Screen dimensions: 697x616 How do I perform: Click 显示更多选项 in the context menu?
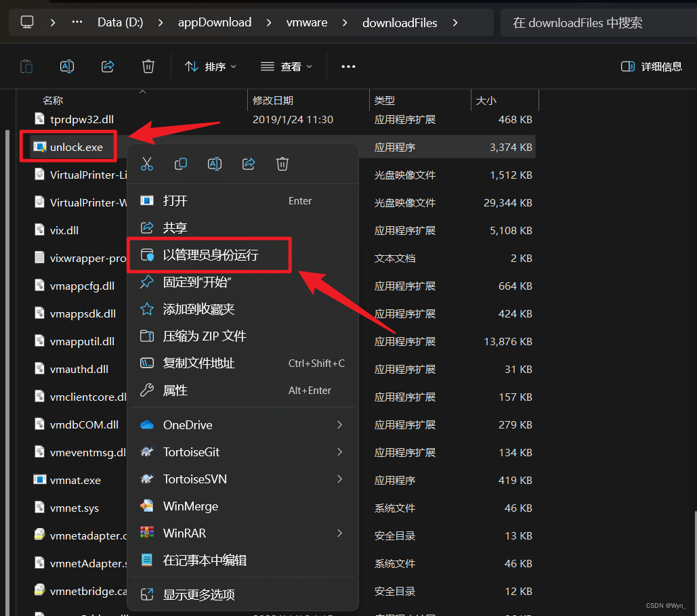coord(242,594)
